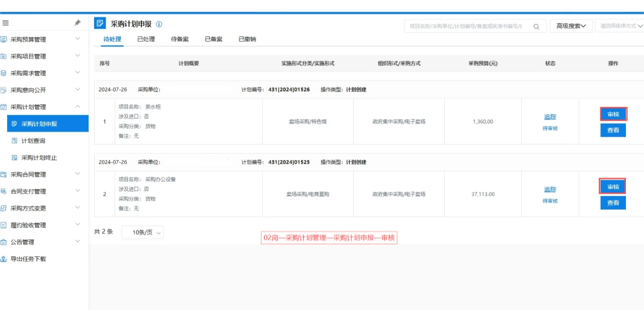Click the 公告管理 sidebar icon
644x322 pixels.
click(x=4, y=242)
